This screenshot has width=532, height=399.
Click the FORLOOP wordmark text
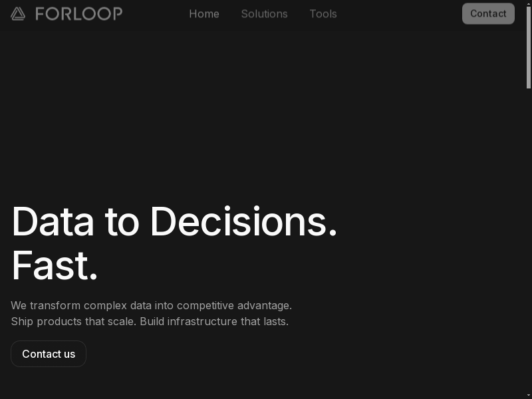(x=78, y=13)
